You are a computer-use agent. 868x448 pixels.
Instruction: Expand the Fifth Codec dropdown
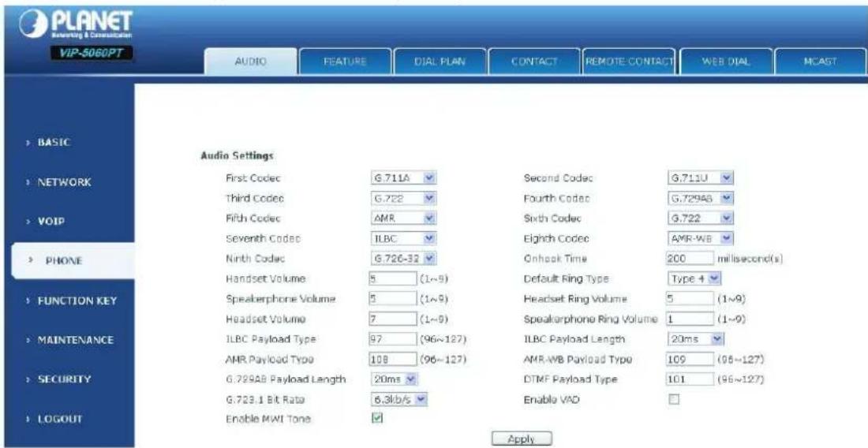[x=402, y=218]
